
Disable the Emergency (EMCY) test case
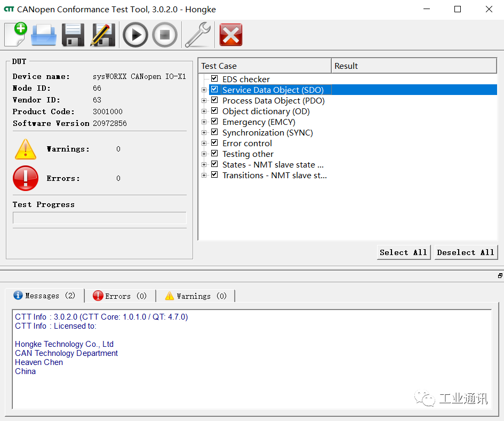pyautogui.click(x=214, y=121)
